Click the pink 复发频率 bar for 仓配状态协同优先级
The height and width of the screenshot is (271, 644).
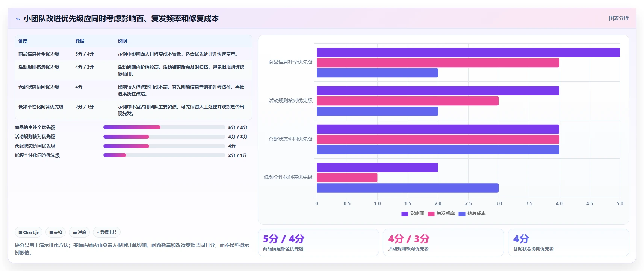[438, 139]
